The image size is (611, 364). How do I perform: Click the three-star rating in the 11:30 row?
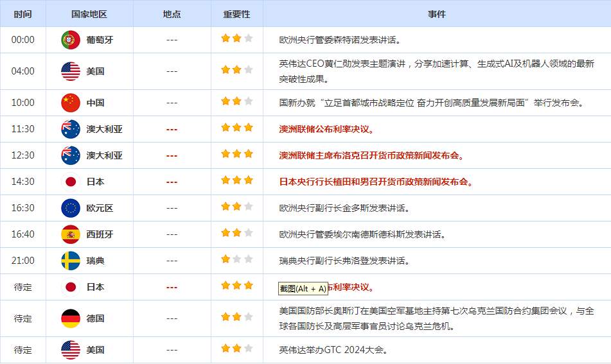(x=237, y=127)
